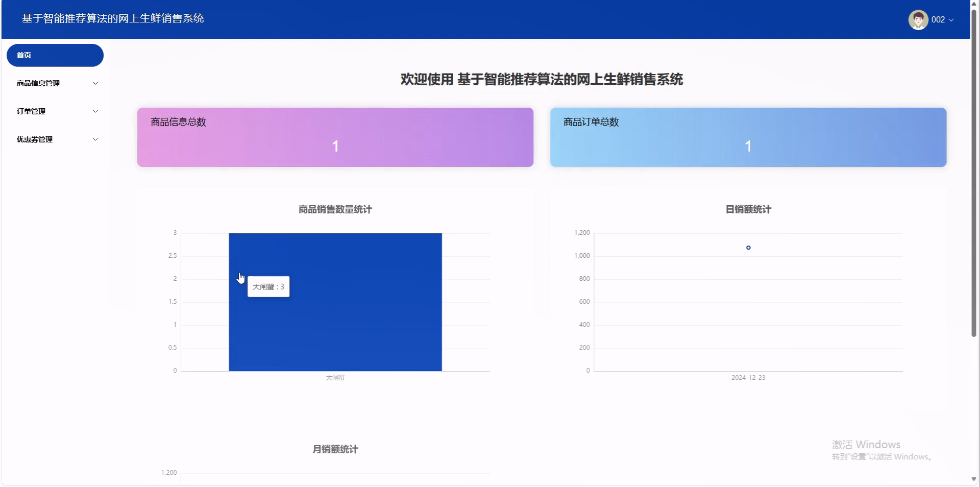
Task: Open the 002 user dropdown
Action: coord(931,19)
